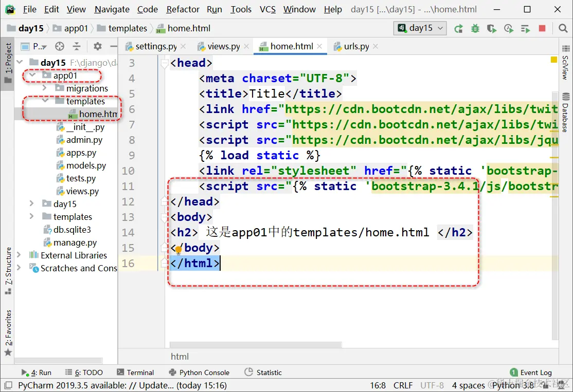Hide the Project panel with minus icon
Viewport: 573px width, 392px height.
[114, 46]
